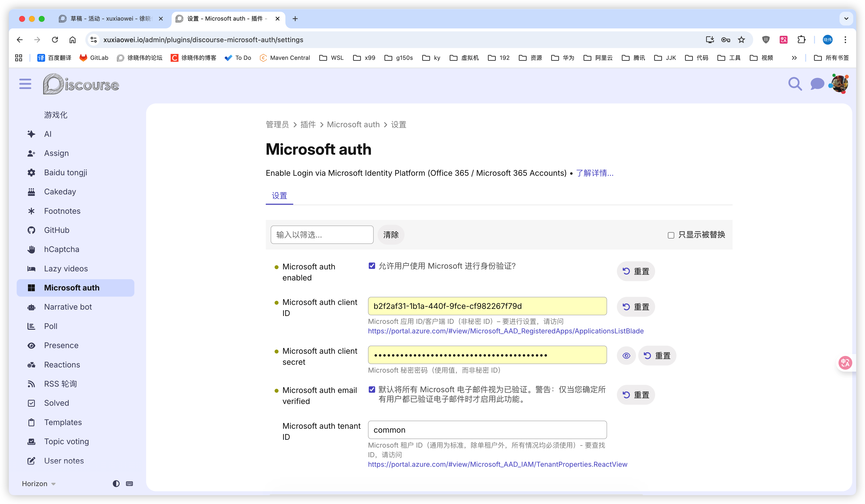Click the Discourse logo

(81, 84)
